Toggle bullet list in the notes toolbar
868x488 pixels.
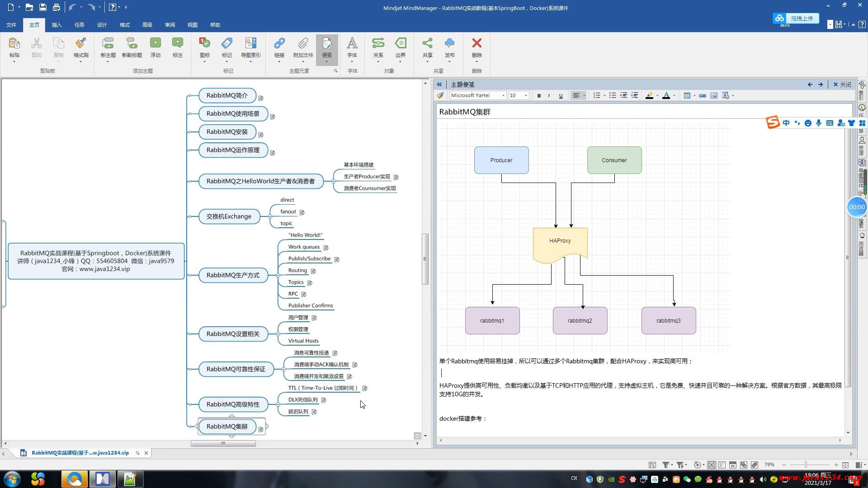[x=613, y=95]
